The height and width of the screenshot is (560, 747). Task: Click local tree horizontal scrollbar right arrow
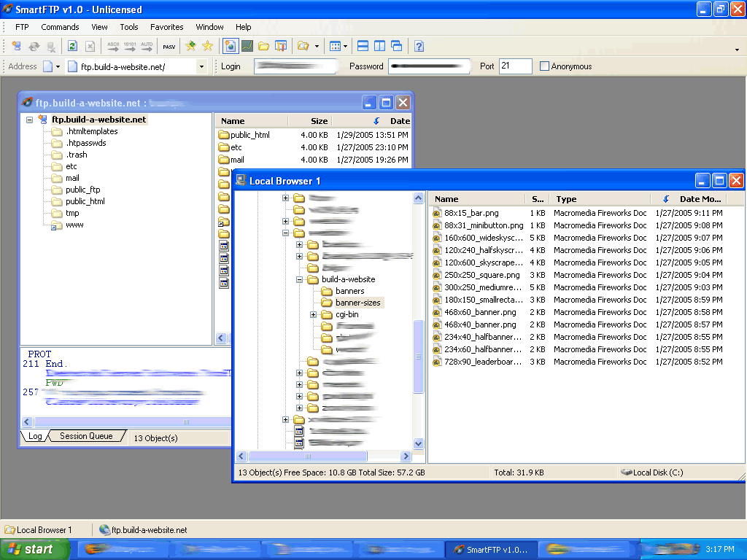coord(406,456)
